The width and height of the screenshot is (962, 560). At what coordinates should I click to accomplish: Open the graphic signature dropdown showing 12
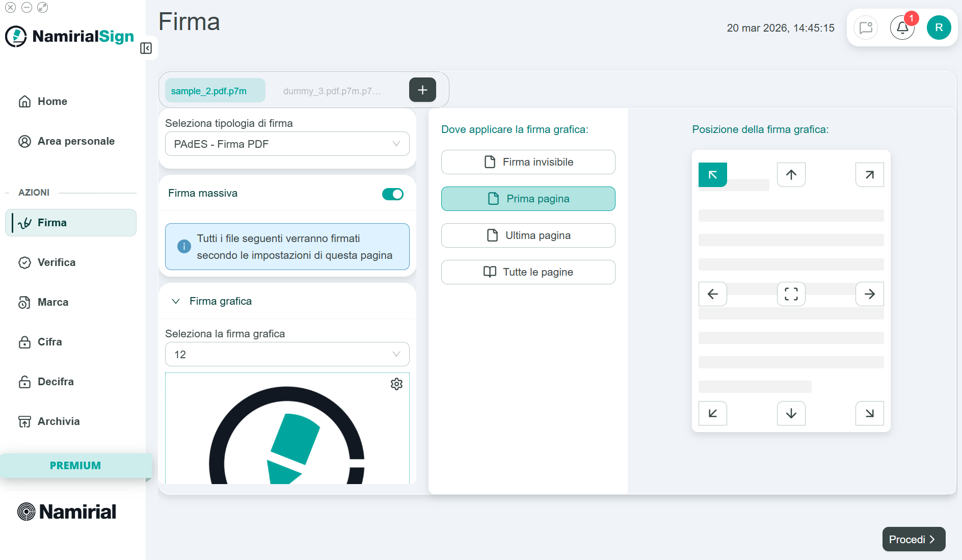click(x=287, y=355)
